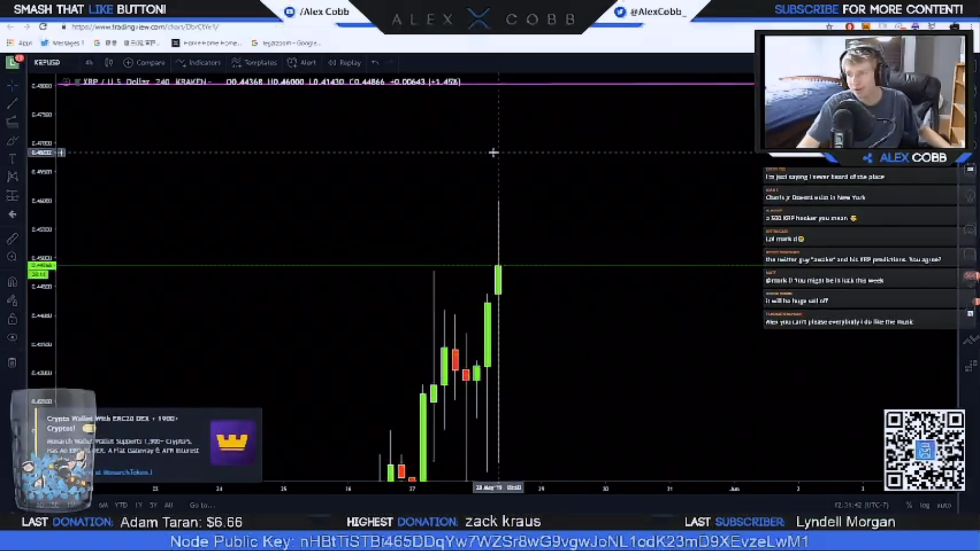
Task: Toggle lock all drawing tools
Action: pyautogui.click(x=12, y=319)
